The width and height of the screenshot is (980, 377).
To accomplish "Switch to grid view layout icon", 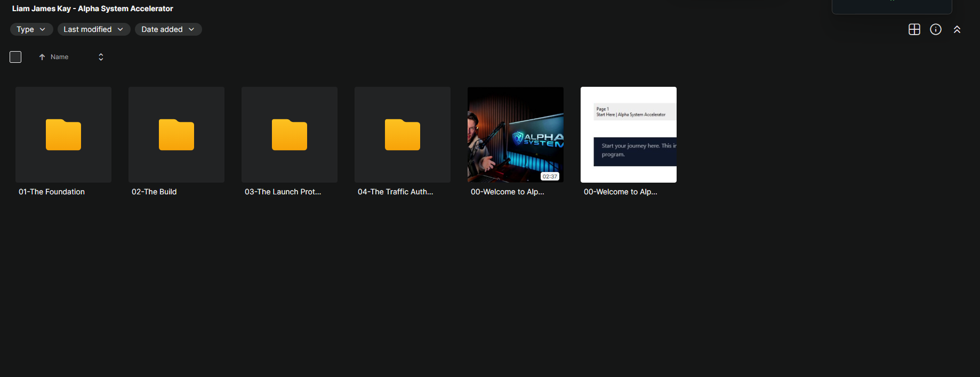I will pos(914,29).
